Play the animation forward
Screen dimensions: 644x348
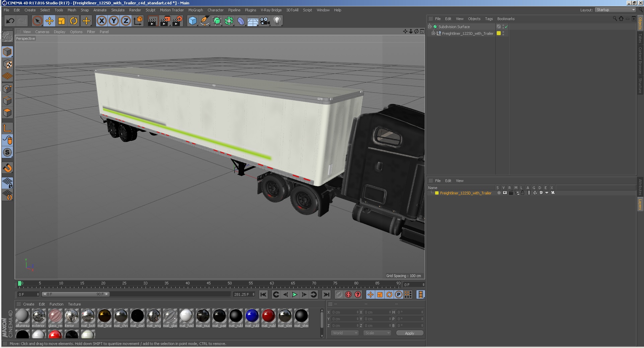(295, 294)
